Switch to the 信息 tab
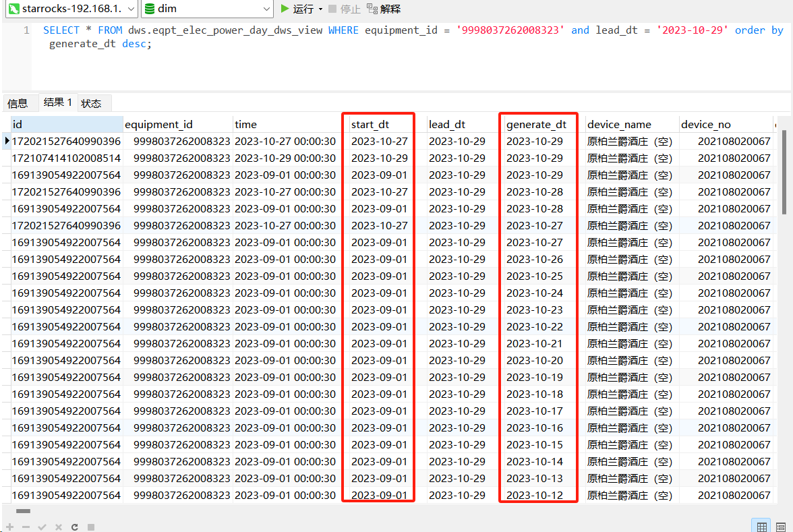793x532 pixels. tap(18, 103)
